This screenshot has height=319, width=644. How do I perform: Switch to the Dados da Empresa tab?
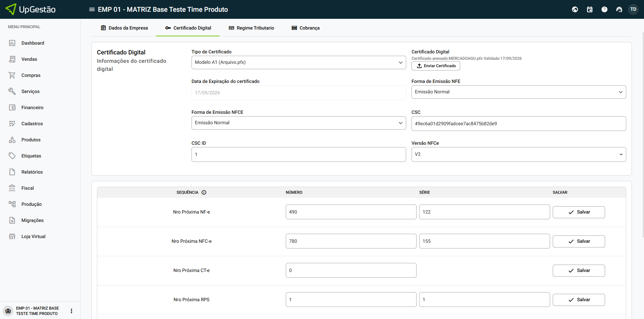(x=124, y=28)
